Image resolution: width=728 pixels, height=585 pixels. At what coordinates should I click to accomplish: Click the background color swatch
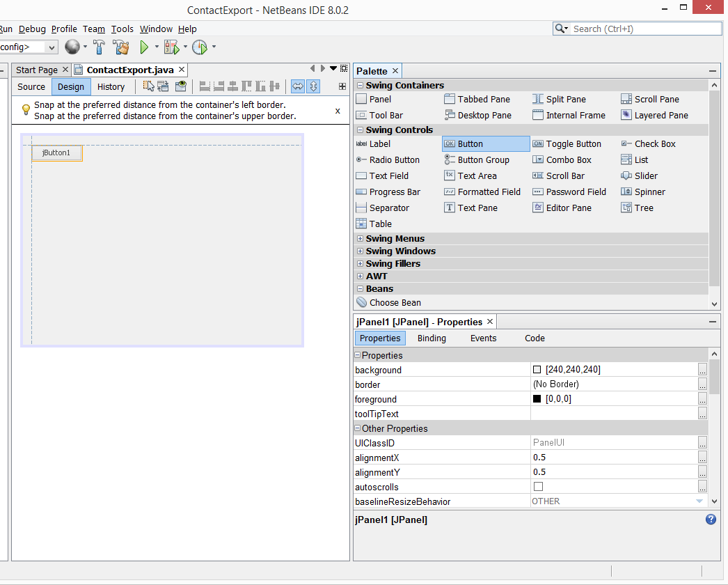pos(537,370)
